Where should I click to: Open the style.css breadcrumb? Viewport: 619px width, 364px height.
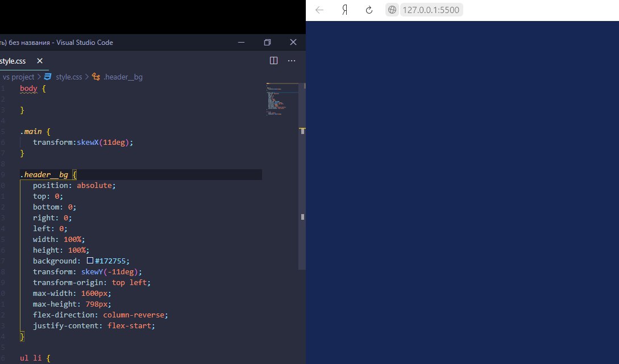(x=69, y=77)
